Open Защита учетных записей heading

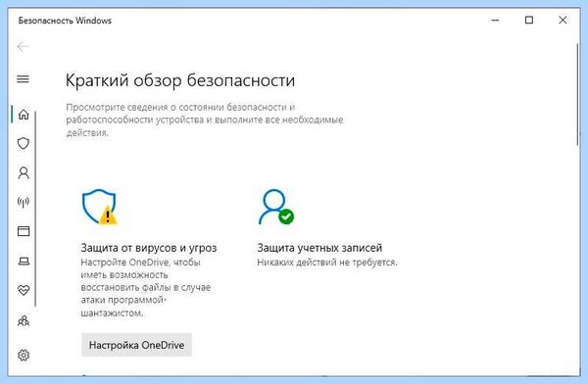point(319,248)
